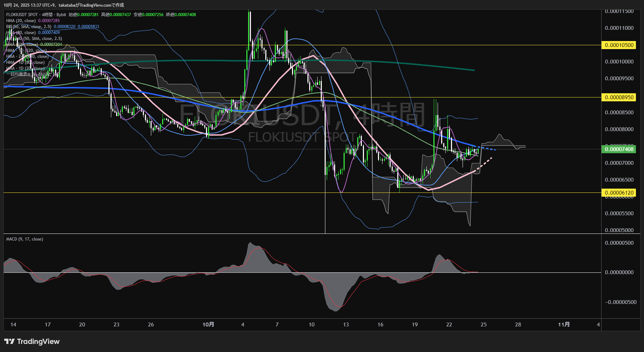Click the yellow 0.00010500 price label
644x352 pixels.
point(619,45)
